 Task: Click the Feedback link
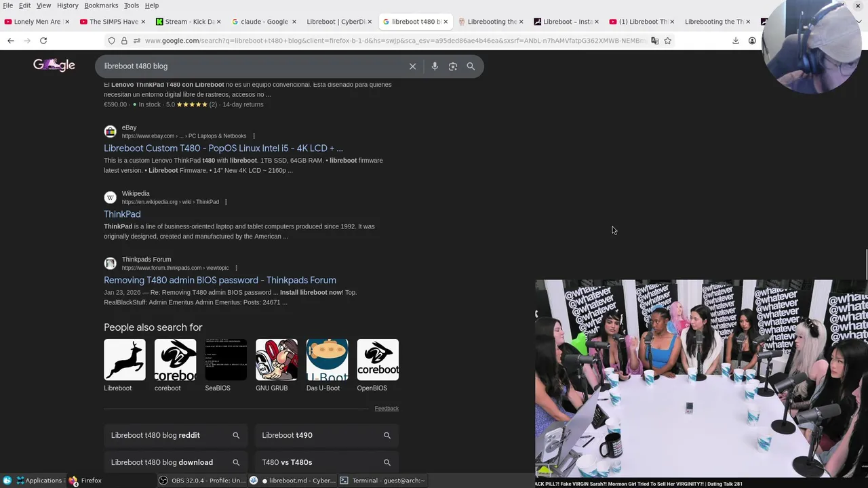pyautogui.click(x=387, y=409)
